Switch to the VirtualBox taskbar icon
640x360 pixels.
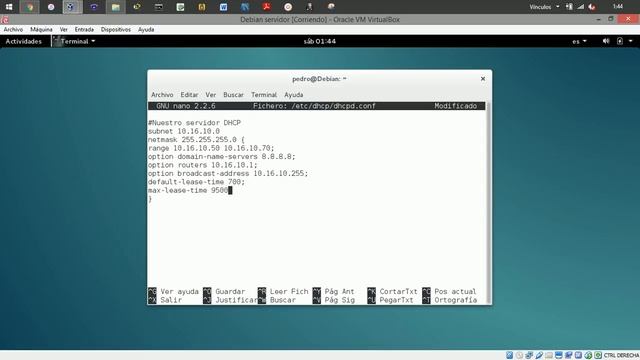(x=73, y=7)
